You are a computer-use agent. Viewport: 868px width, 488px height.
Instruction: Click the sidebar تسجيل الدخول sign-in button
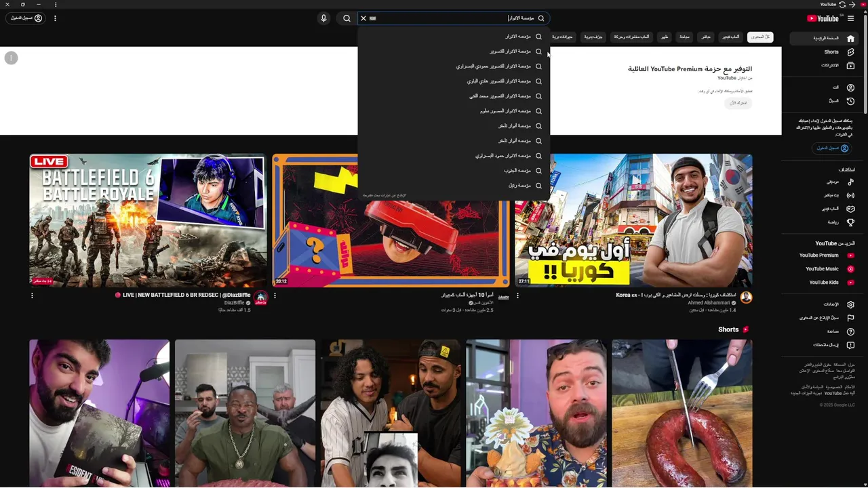coord(832,148)
